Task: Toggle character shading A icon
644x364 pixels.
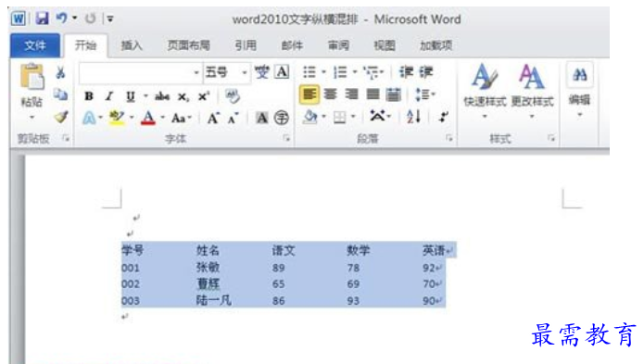Action: (261, 119)
